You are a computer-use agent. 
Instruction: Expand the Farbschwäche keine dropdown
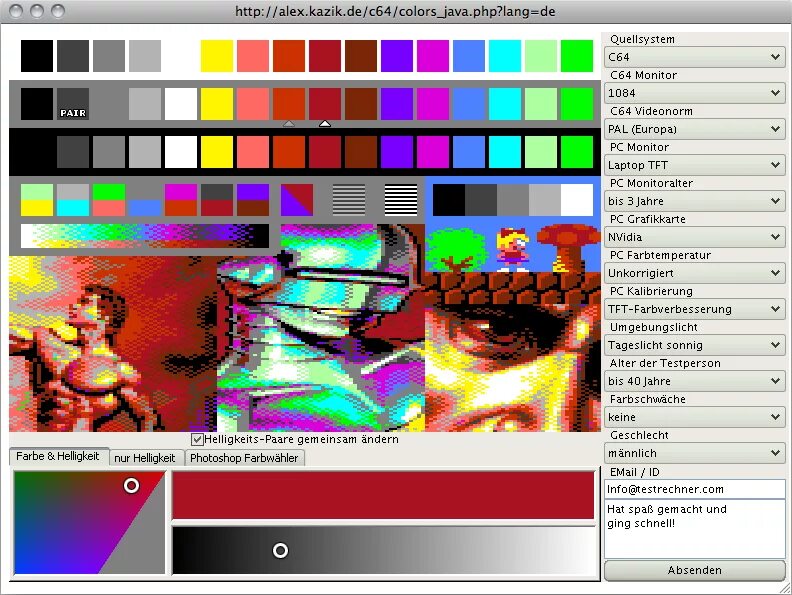pos(695,417)
